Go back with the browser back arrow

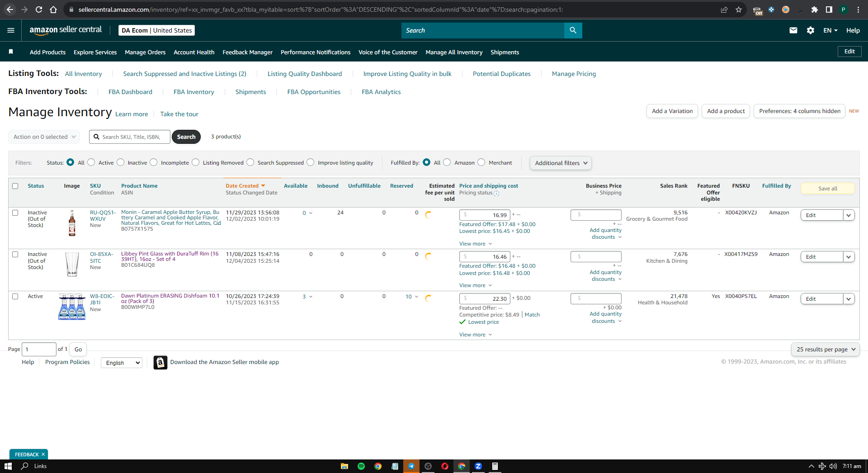point(10,9)
